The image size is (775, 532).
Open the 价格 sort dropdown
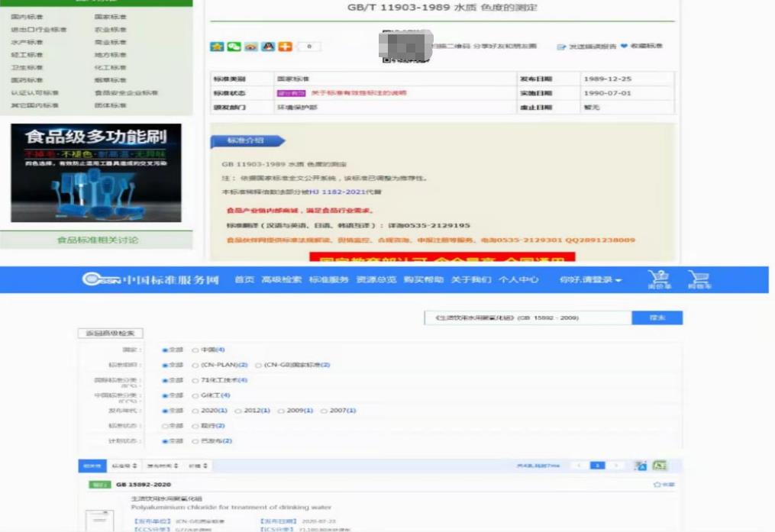coord(197,466)
